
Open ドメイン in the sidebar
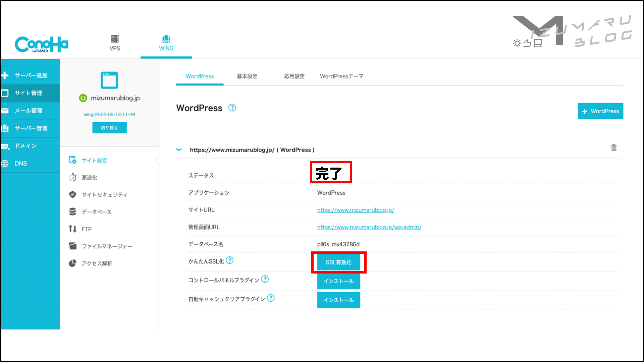30,146
